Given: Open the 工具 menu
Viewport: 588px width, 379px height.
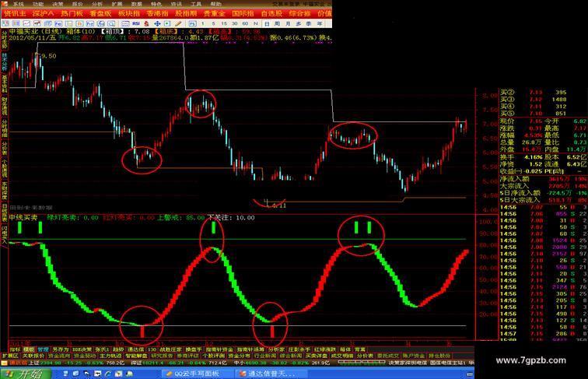Looking at the screenshot, I should [x=194, y=4].
